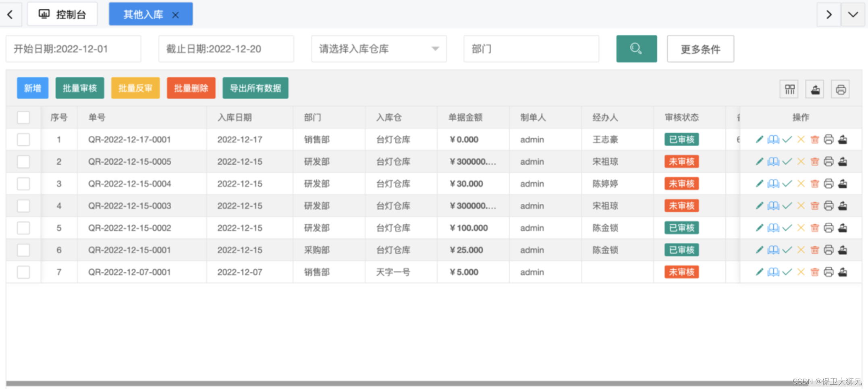Check the box for row 5 QR-2022-12-15-0002

point(23,228)
